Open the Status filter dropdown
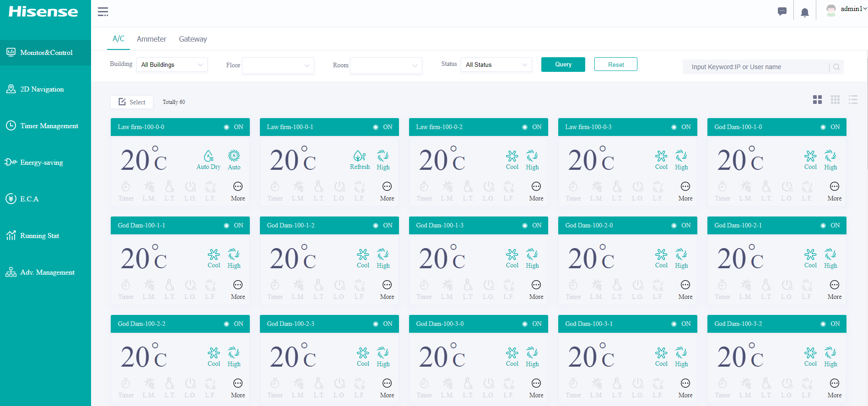This screenshot has width=868, height=406. (496, 65)
